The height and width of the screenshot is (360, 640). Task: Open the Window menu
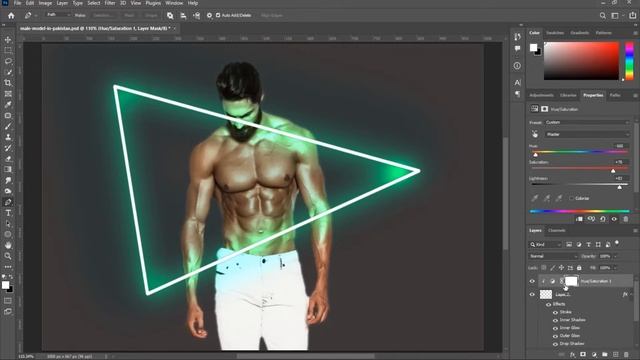(174, 3)
